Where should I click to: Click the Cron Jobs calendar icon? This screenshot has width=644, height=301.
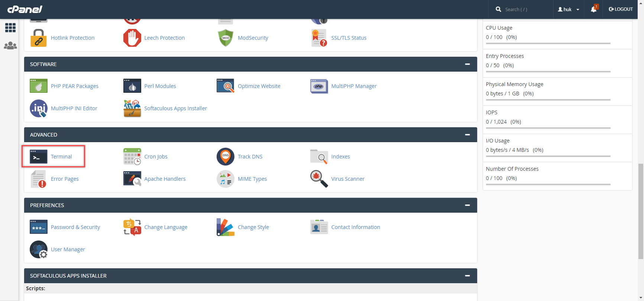point(132,157)
